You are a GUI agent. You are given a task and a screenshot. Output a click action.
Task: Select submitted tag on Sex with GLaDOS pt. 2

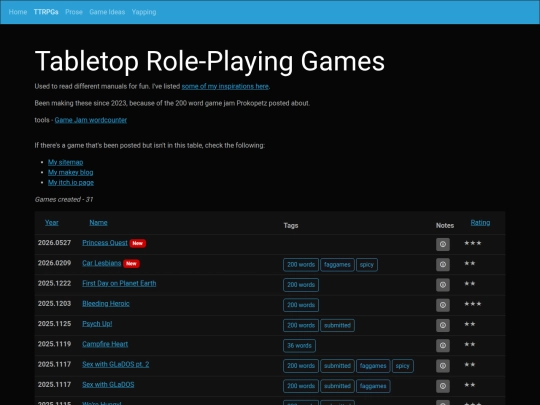338,366
